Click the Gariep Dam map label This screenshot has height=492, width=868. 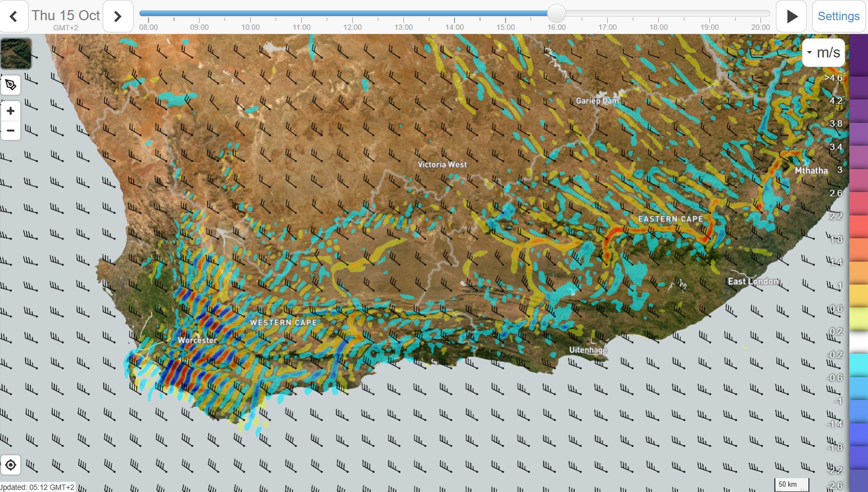point(598,101)
